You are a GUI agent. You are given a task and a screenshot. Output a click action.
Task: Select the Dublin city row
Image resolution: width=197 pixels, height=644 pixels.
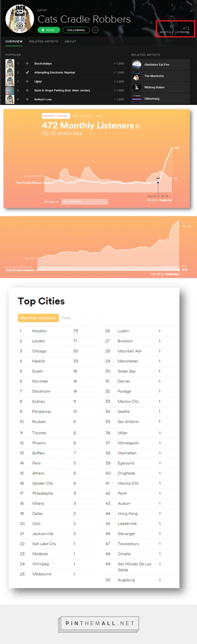[x=57, y=371]
